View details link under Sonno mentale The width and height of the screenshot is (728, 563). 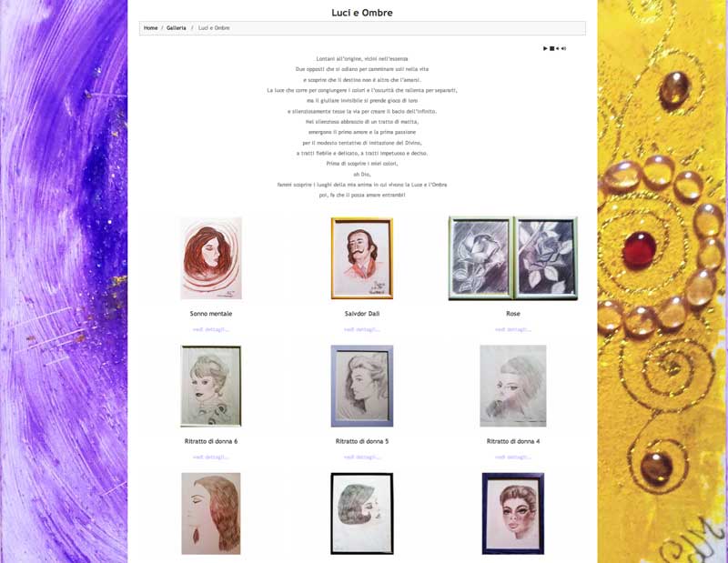click(211, 329)
